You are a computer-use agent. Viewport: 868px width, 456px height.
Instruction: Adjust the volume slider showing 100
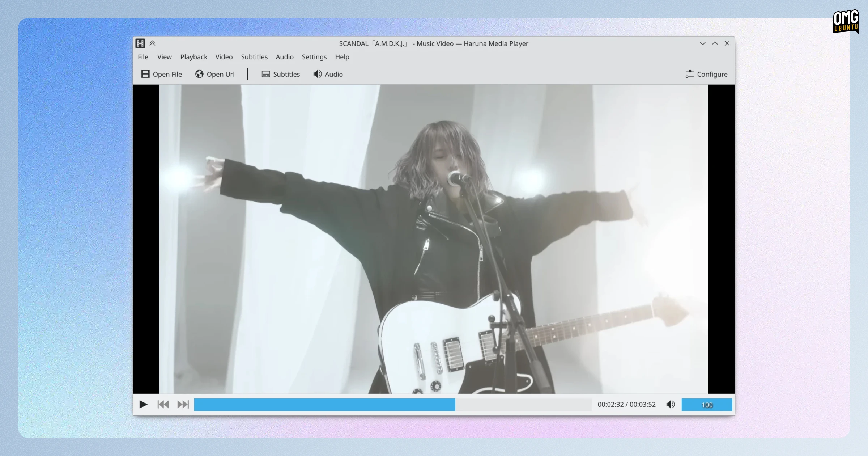(707, 405)
